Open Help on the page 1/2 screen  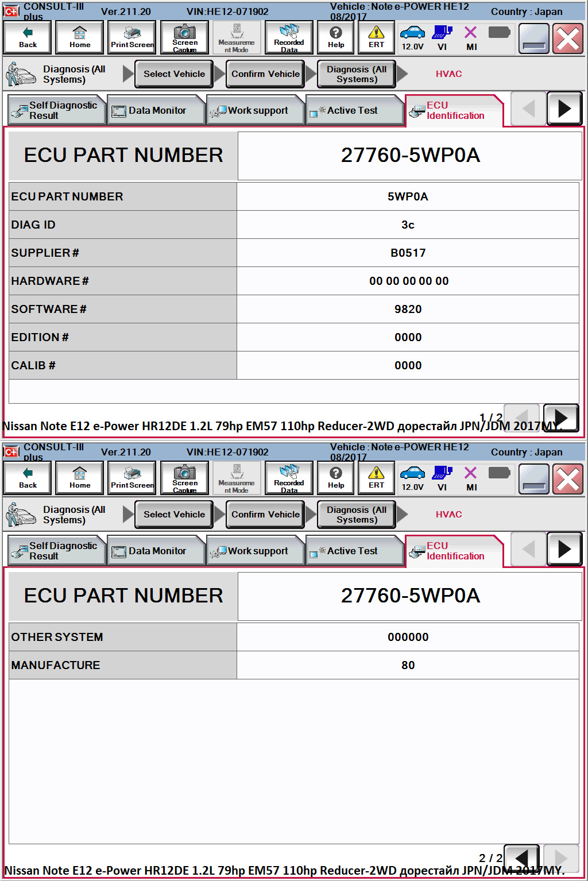(x=336, y=37)
